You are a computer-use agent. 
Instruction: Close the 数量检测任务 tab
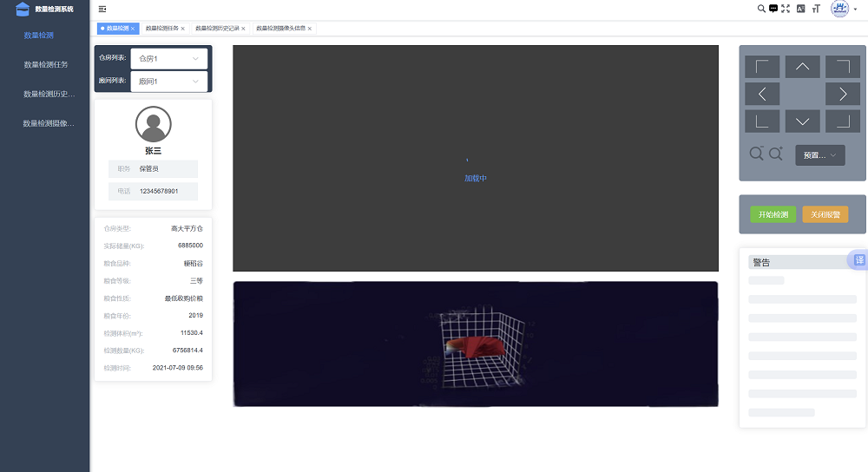tap(182, 29)
